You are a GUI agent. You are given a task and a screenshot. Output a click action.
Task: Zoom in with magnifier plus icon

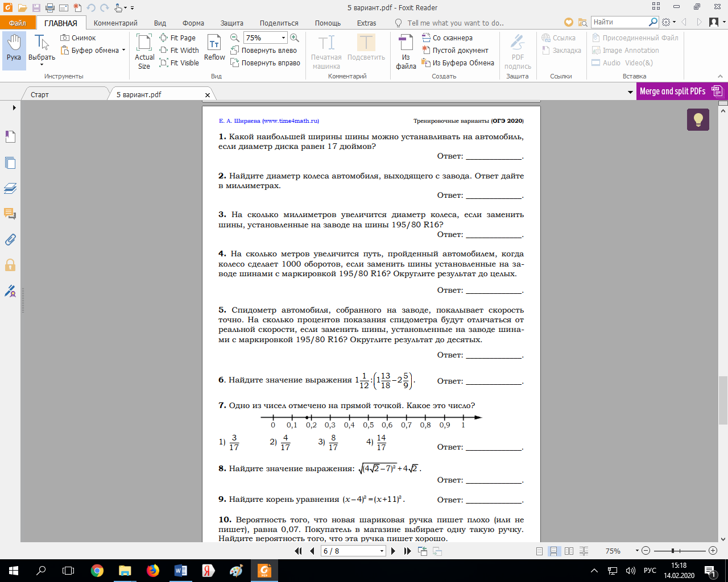[295, 38]
